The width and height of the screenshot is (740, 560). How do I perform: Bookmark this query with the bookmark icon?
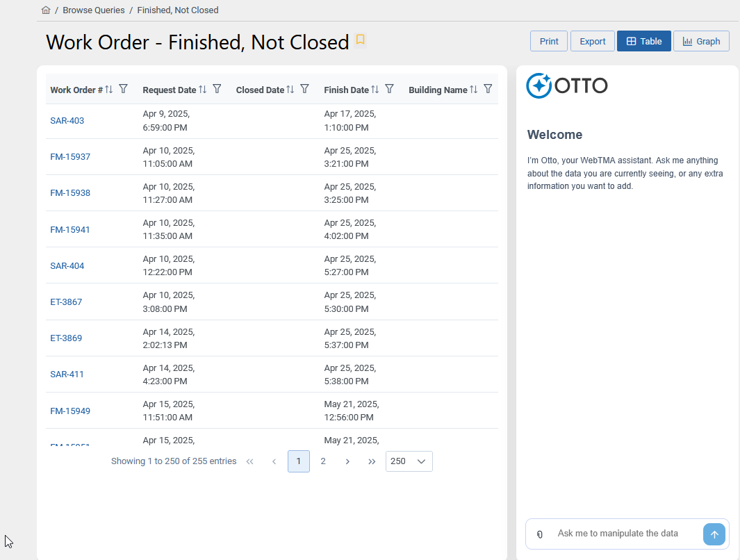[x=360, y=40]
